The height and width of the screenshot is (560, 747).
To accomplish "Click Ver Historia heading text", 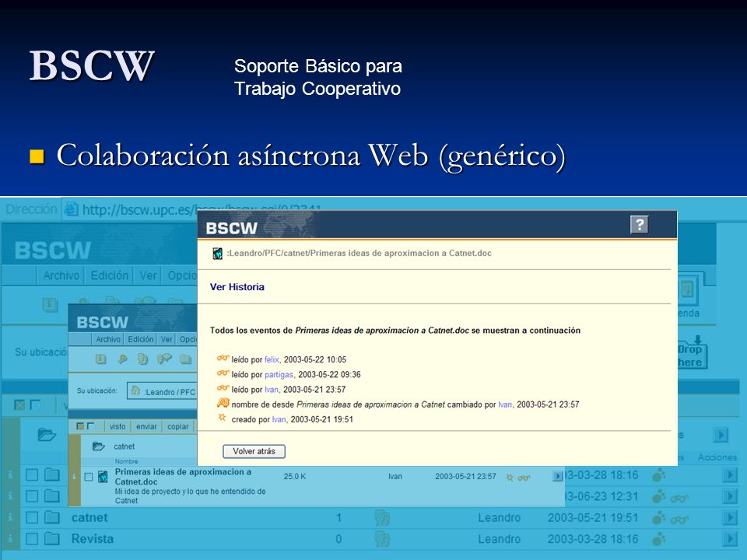I will click(x=237, y=287).
